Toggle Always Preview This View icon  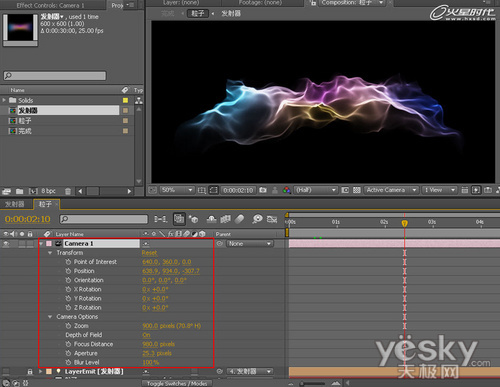[x=152, y=190]
